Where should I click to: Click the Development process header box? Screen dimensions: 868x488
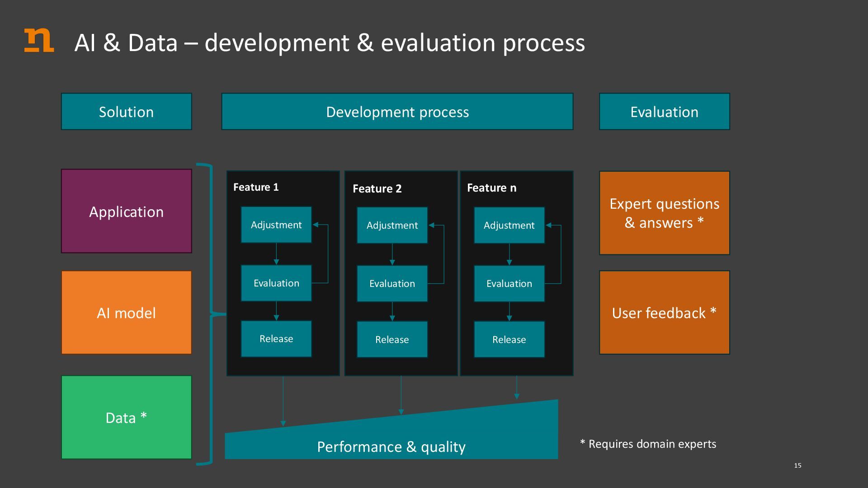tap(397, 112)
